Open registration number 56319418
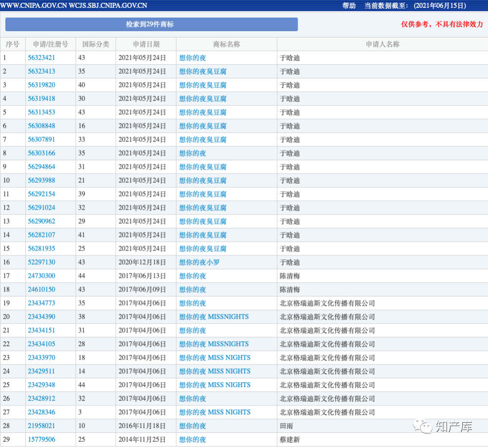Image resolution: width=488 pixels, height=448 pixels. pos(41,98)
